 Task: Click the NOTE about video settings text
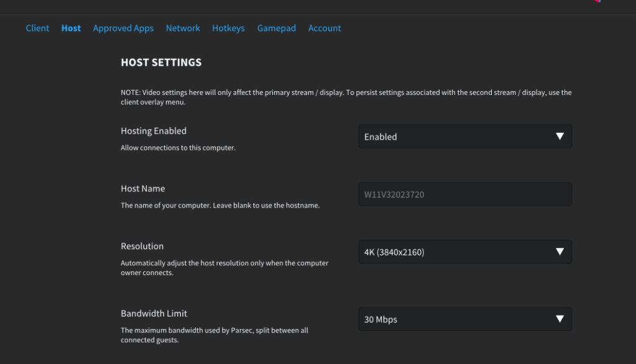click(x=346, y=98)
